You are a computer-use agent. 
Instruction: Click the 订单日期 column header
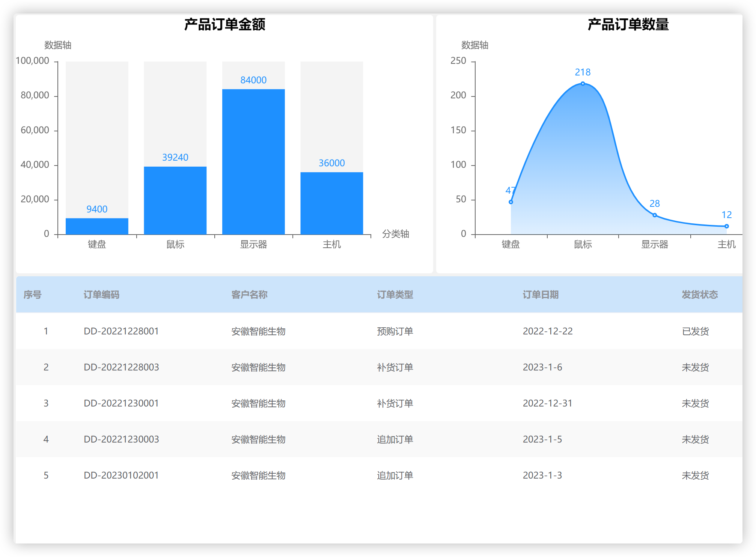click(541, 295)
